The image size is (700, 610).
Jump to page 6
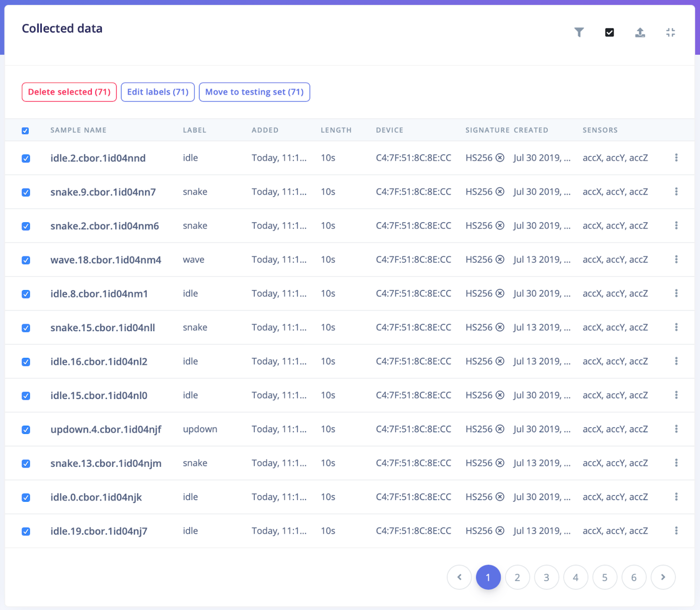[x=633, y=577]
